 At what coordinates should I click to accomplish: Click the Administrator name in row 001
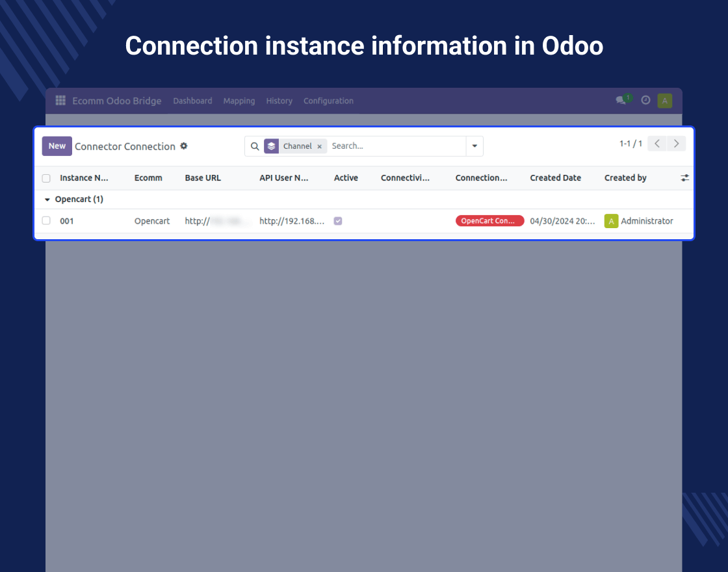[x=647, y=221]
